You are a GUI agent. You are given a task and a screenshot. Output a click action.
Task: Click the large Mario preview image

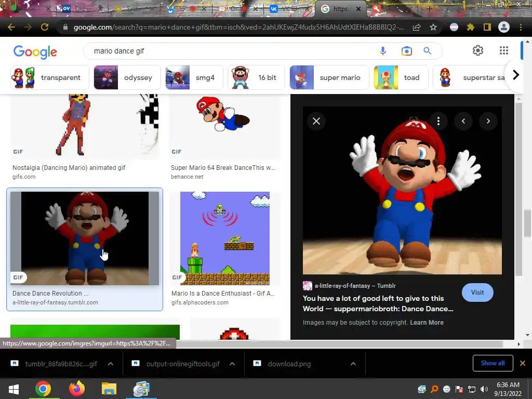pos(402,190)
